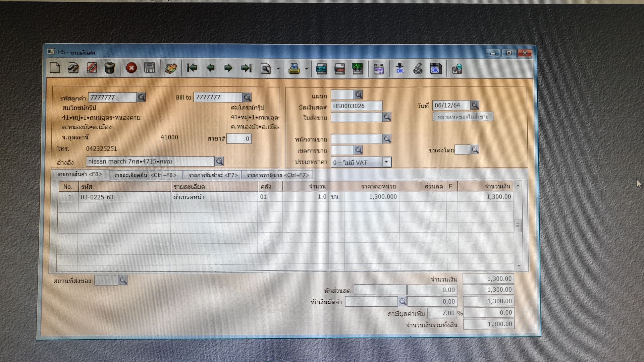Go to the previous record

[210, 68]
